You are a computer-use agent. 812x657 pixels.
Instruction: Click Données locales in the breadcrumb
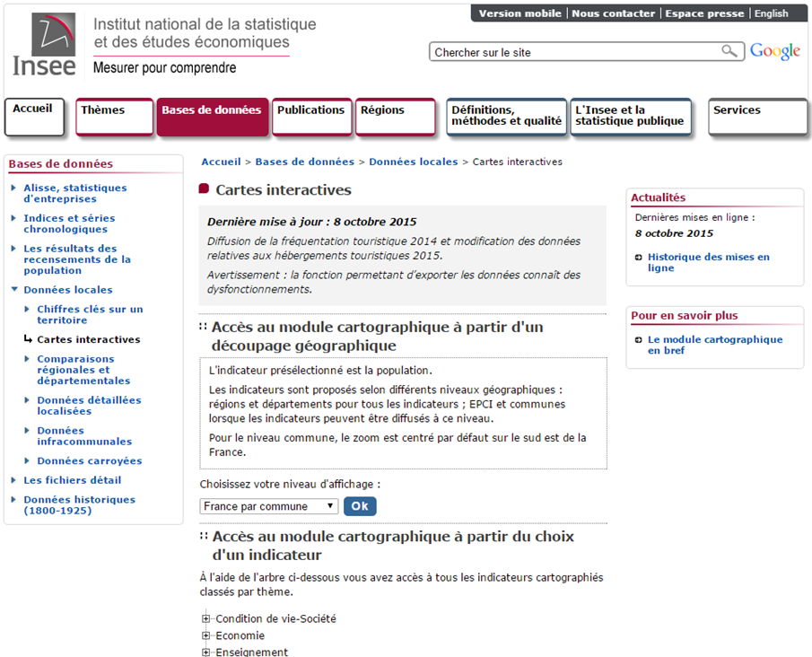click(414, 162)
